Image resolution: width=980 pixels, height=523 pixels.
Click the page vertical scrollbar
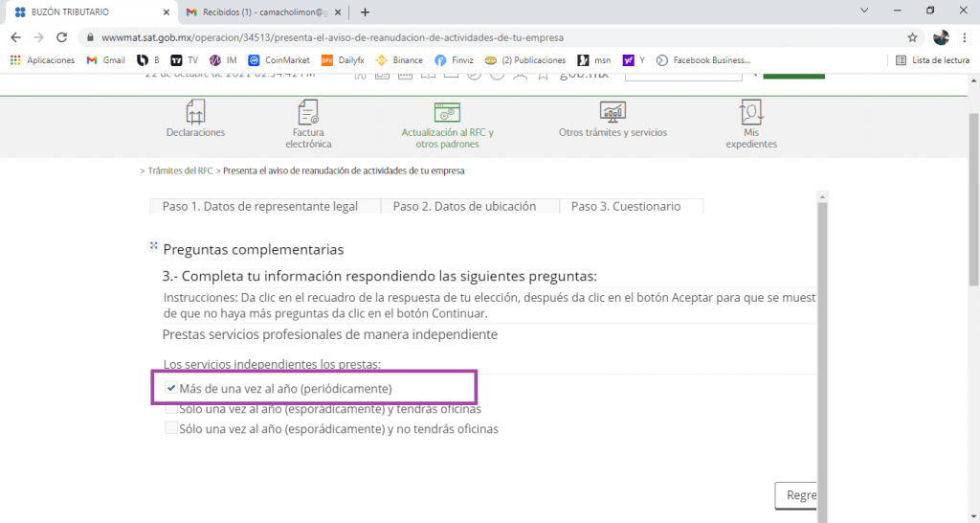point(973,200)
